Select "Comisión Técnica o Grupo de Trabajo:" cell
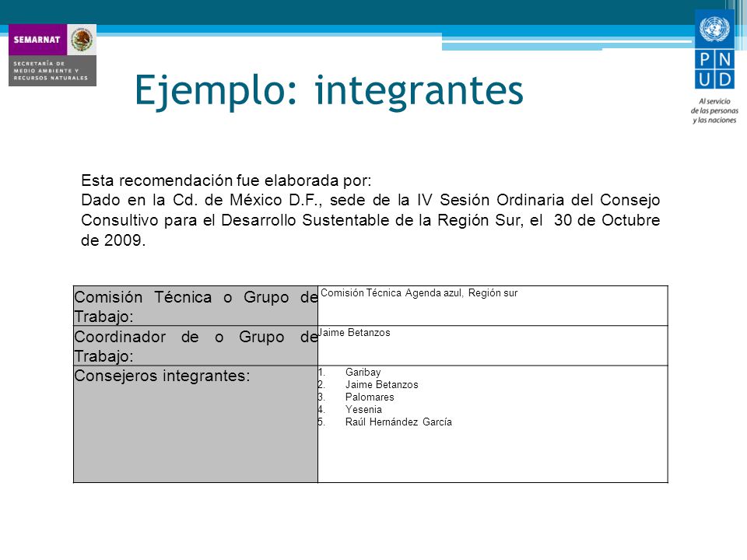 196,306
